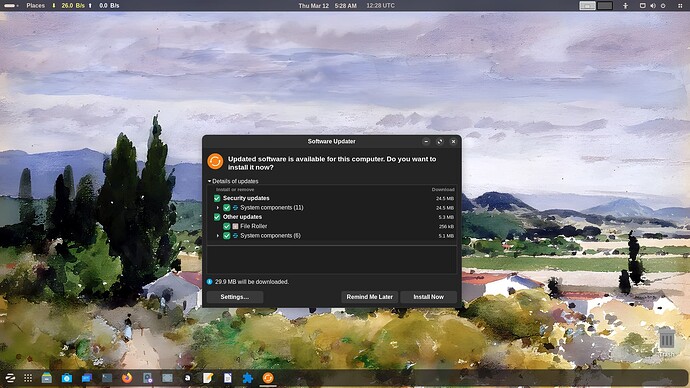Viewport: 690px width, 388px height.
Task: Select the 'Security updates' row label
Action: pyautogui.click(x=246, y=198)
